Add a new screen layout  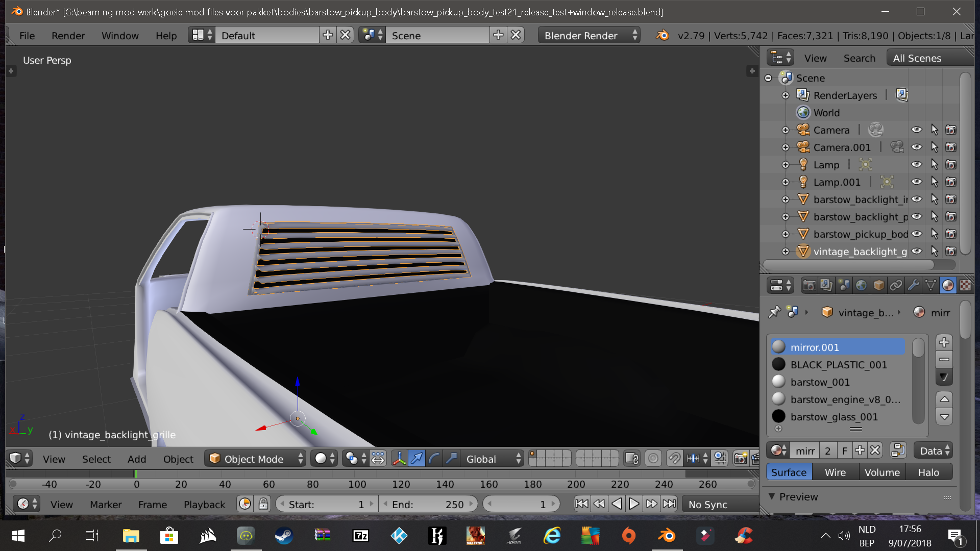pos(328,35)
